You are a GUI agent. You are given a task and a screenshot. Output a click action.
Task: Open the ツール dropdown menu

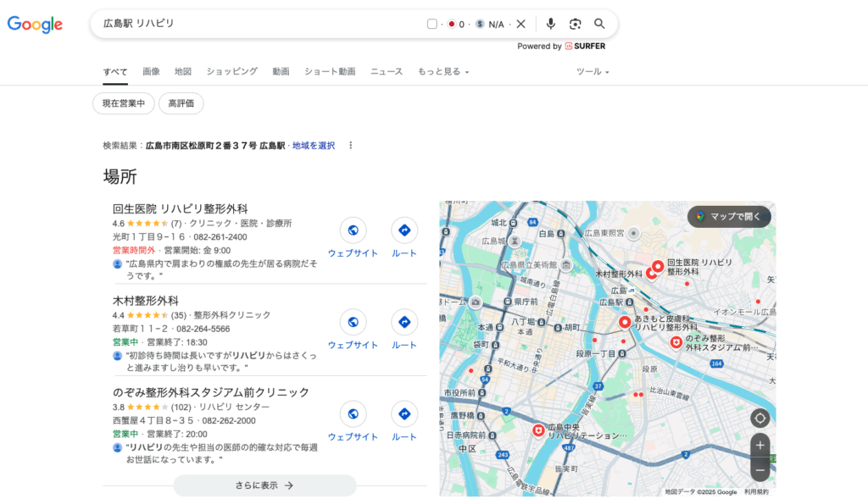593,72
